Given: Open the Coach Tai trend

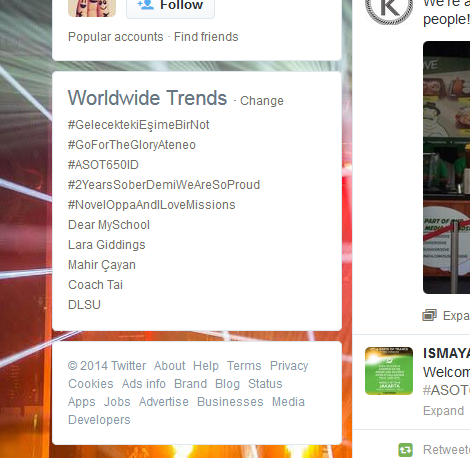Looking at the screenshot, I should [95, 285].
